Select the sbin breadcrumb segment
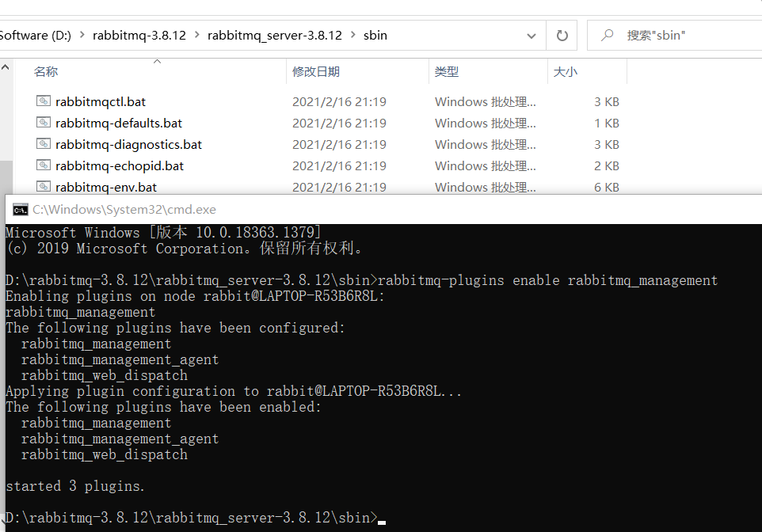762x532 pixels. (375, 35)
